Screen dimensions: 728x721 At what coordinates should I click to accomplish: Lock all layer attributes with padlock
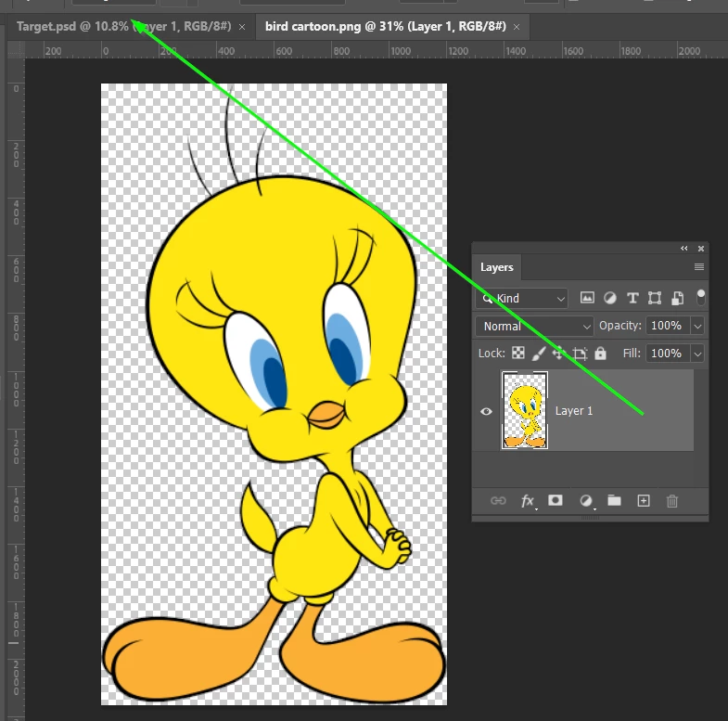(600, 353)
